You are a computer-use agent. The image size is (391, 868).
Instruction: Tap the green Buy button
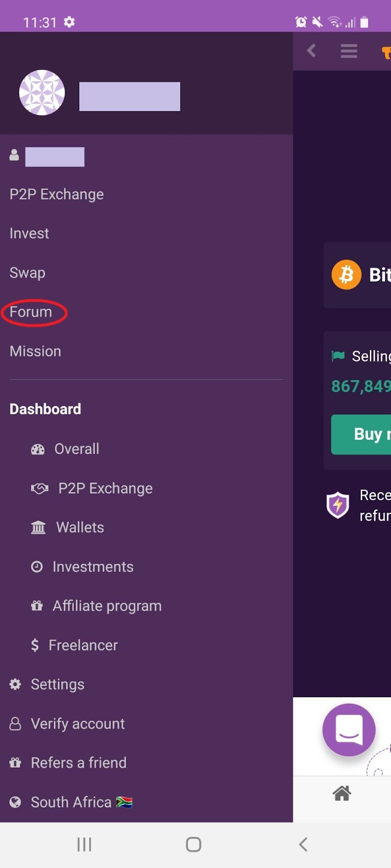(x=361, y=435)
